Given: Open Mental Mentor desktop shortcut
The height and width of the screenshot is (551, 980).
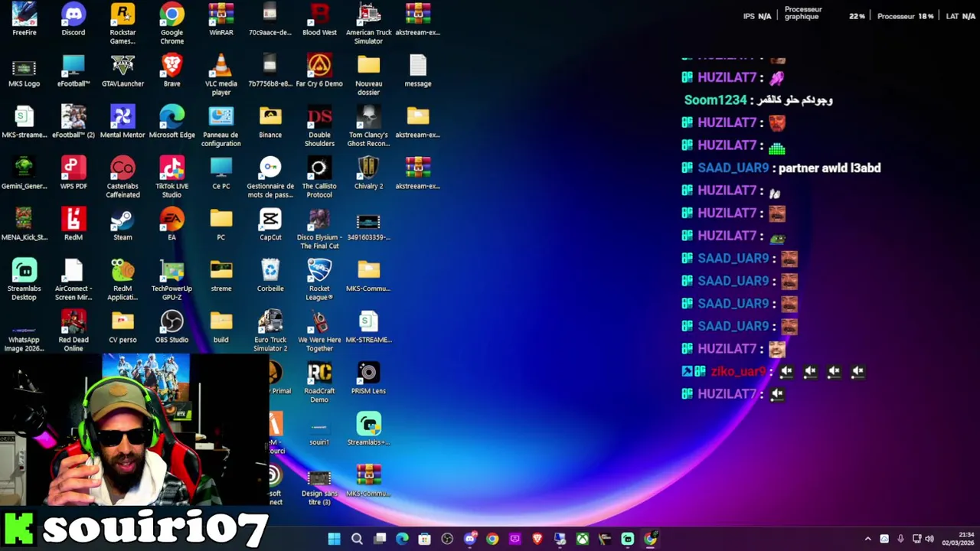Looking at the screenshot, I should [x=122, y=122].
